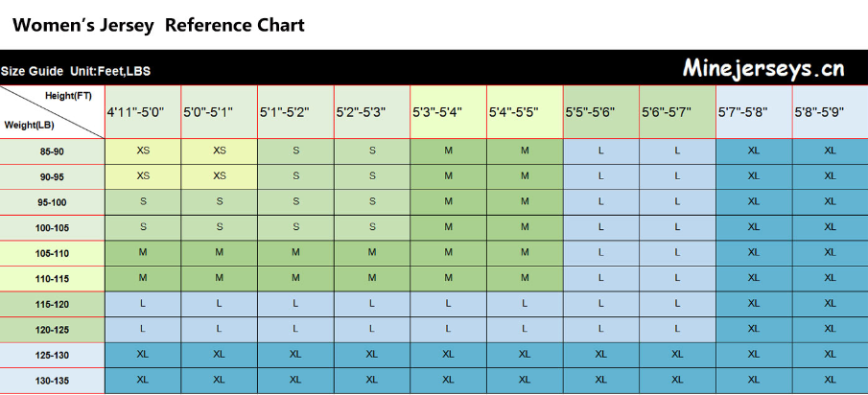Click the Women's Jersey Reference Chart title
868x395 pixels.
[x=158, y=25]
